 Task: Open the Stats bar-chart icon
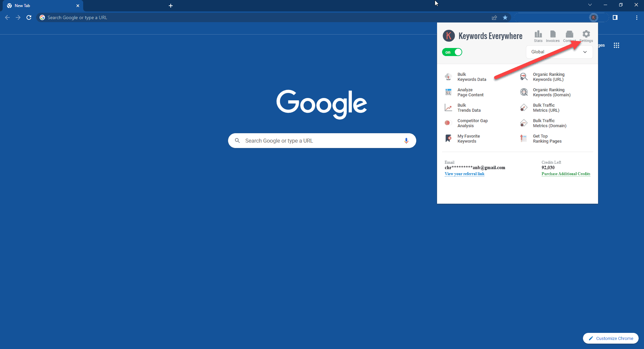[x=538, y=35]
